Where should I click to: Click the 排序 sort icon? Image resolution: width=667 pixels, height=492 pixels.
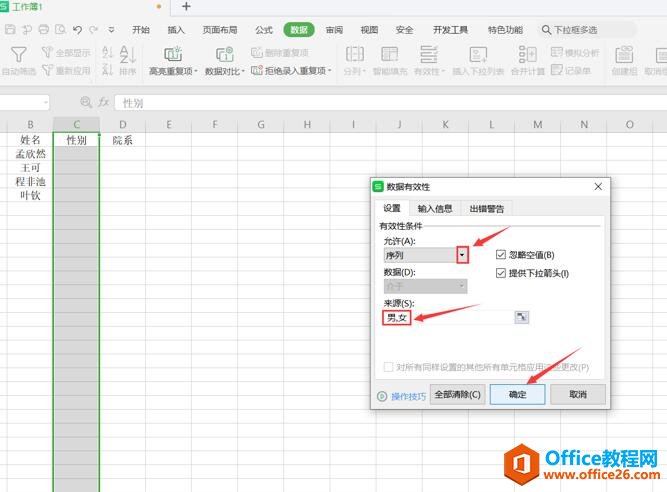[128, 54]
